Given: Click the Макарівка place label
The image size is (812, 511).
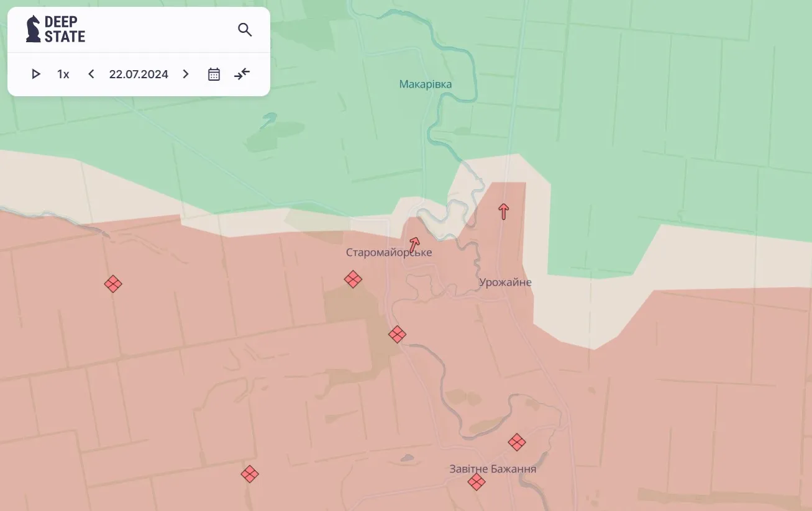Looking at the screenshot, I should click(x=426, y=84).
